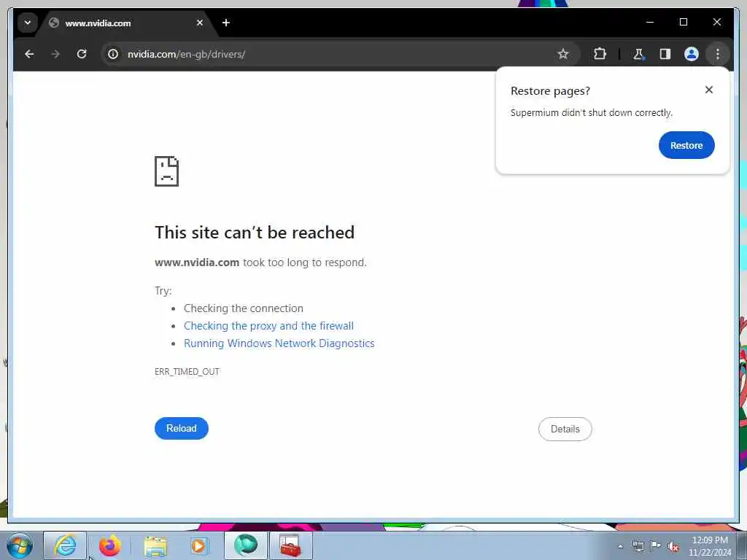The width and height of the screenshot is (747, 560).
Task: Click the blue Restore button
Action: point(686,145)
